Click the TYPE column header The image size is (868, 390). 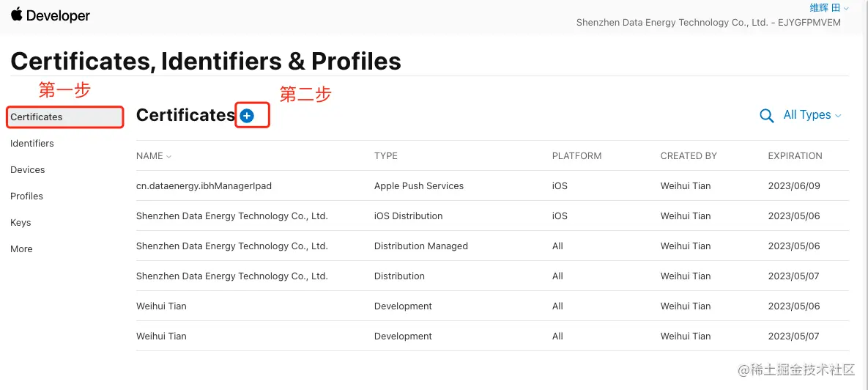[386, 156]
